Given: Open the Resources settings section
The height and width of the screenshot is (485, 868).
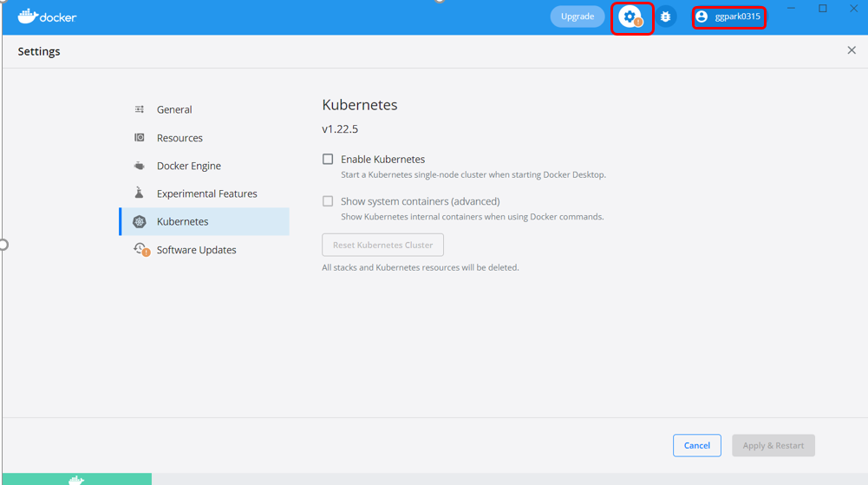Looking at the screenshot, I should coord(205,138).
